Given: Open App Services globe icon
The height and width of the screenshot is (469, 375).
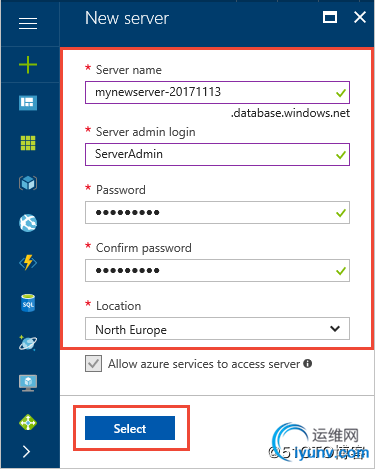Looking at the screenshot, I should coord(28,223).
